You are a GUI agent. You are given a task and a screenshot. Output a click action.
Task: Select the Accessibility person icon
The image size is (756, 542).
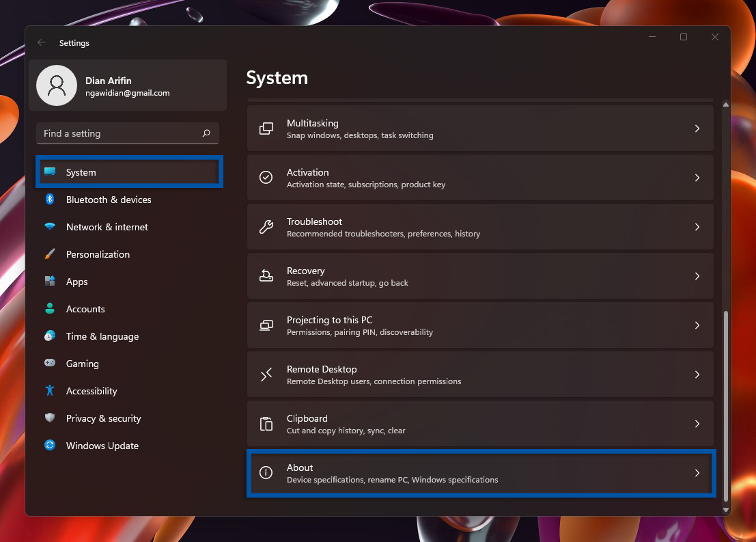tap(50, 390)
